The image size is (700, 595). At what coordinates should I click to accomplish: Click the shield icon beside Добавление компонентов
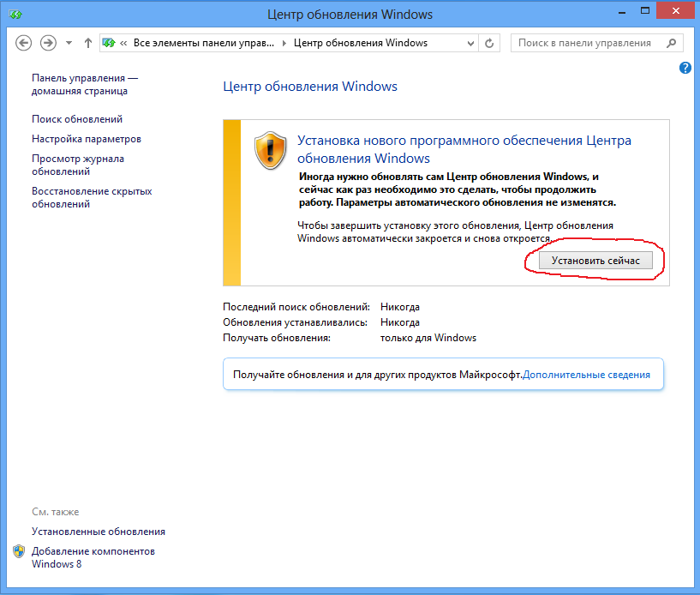coord(19,551)
